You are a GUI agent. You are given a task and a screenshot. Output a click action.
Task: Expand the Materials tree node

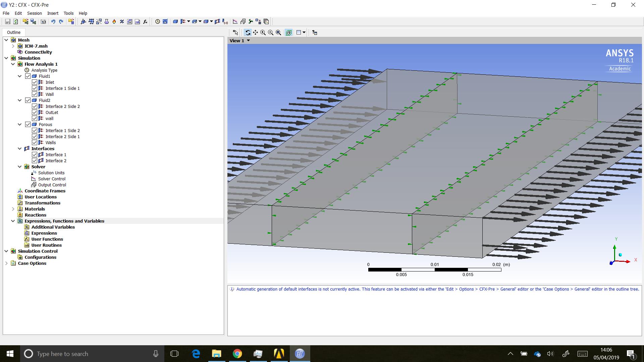(x=13, y=209)
